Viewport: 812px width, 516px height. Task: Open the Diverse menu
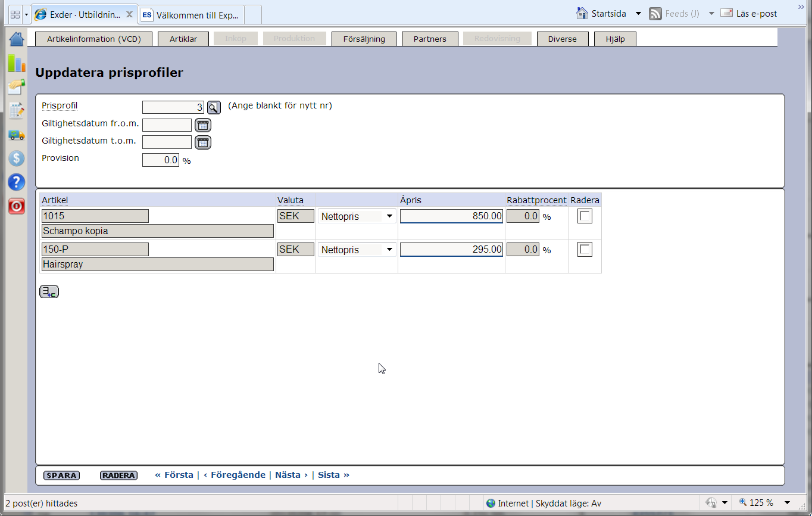coord(563,39)
